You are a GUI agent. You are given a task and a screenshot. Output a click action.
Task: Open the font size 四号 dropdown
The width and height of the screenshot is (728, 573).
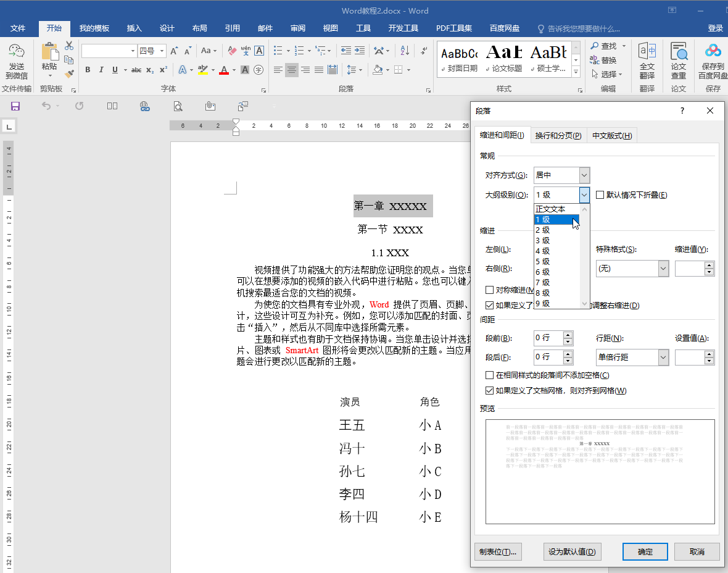[162, 51]
